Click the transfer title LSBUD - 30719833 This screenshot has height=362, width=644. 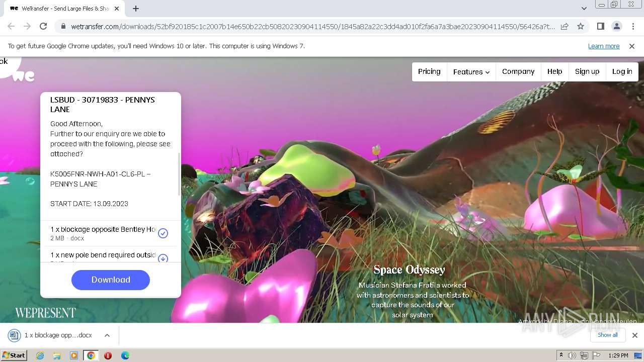tap(103, 105)
